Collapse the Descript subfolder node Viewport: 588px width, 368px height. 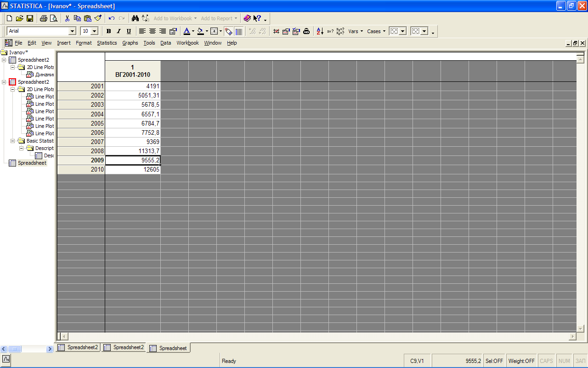22,148
